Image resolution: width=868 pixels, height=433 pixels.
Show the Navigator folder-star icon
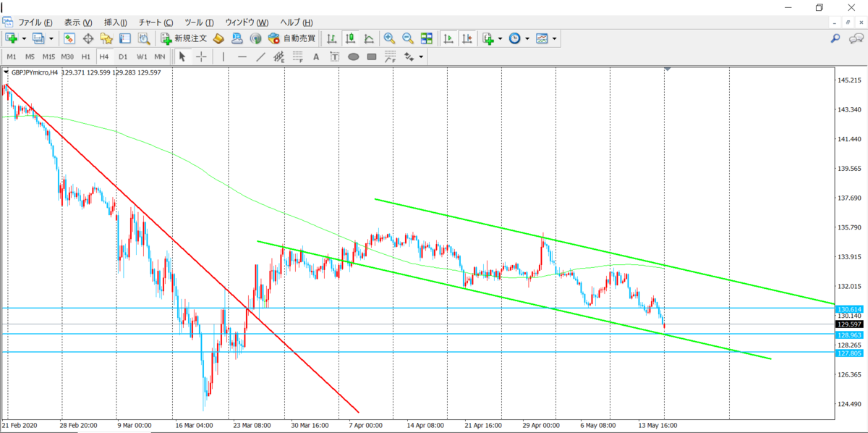click(106, 38)
